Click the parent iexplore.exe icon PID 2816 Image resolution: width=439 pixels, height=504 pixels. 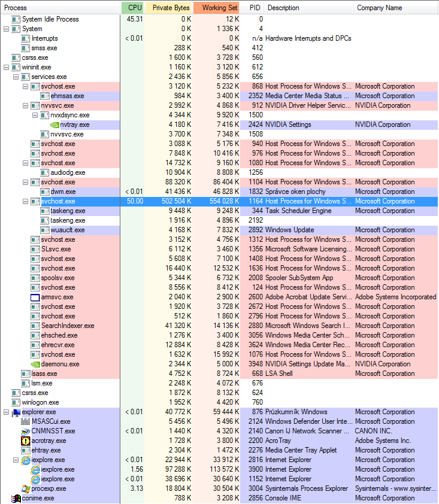click(26, 460)
